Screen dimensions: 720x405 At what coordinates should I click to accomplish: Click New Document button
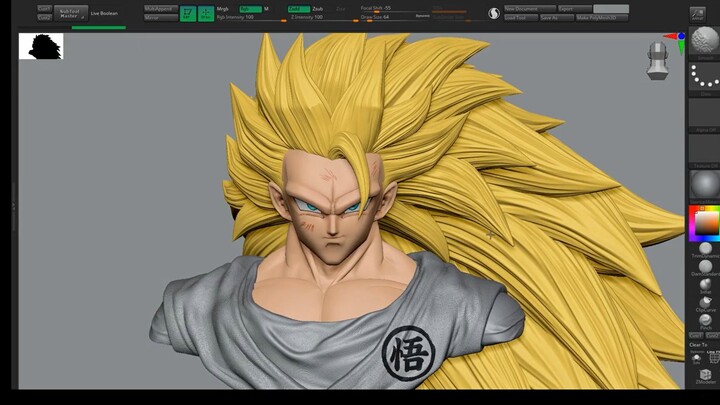tap(529, 9)
